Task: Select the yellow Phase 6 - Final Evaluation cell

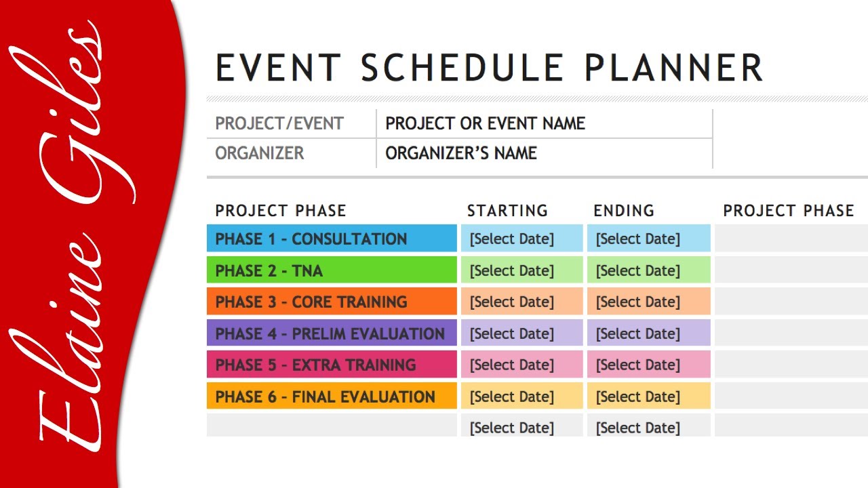Action: [332, 396]
